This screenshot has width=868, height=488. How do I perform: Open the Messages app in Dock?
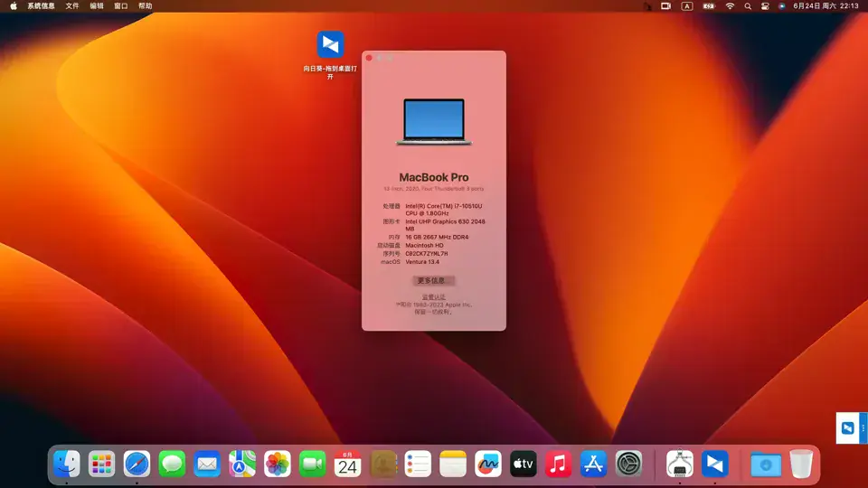click(172, 464)
